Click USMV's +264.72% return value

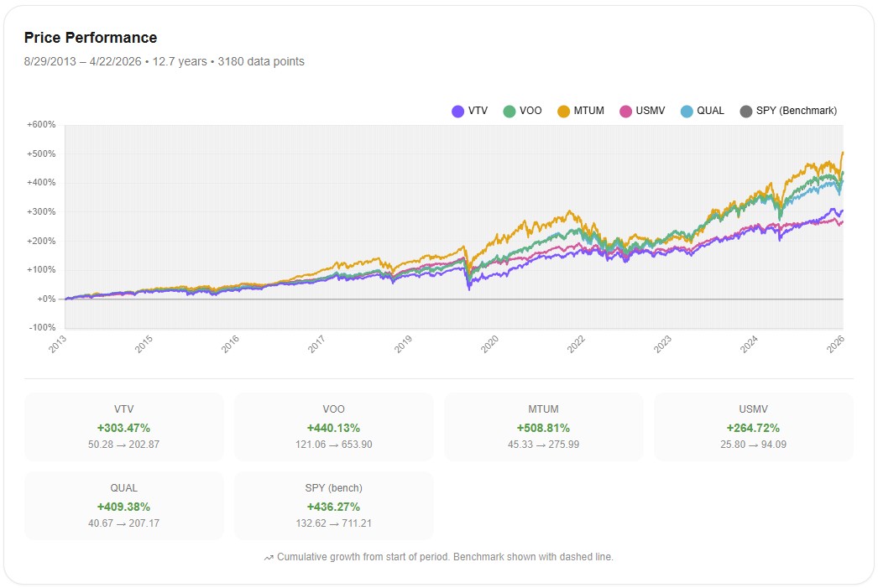tap(753, 428)
